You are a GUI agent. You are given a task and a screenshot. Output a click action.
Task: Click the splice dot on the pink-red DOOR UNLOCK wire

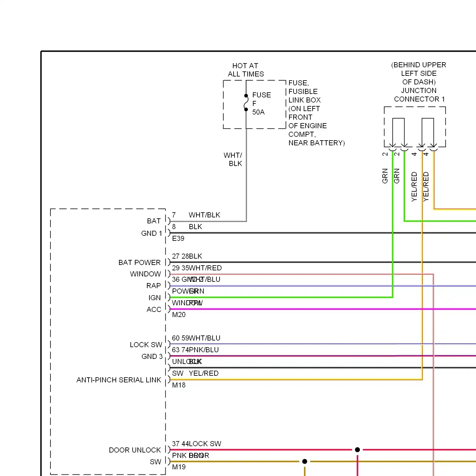click(x=357, y=450)
